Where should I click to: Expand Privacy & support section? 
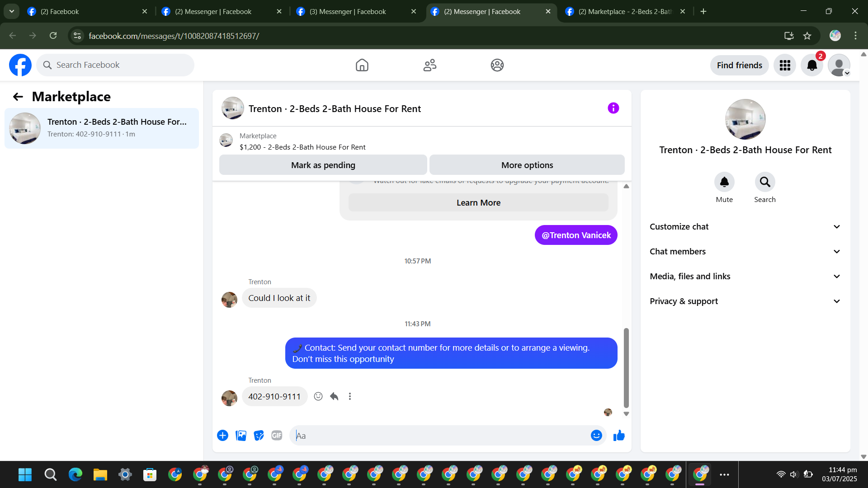[745, 301]
